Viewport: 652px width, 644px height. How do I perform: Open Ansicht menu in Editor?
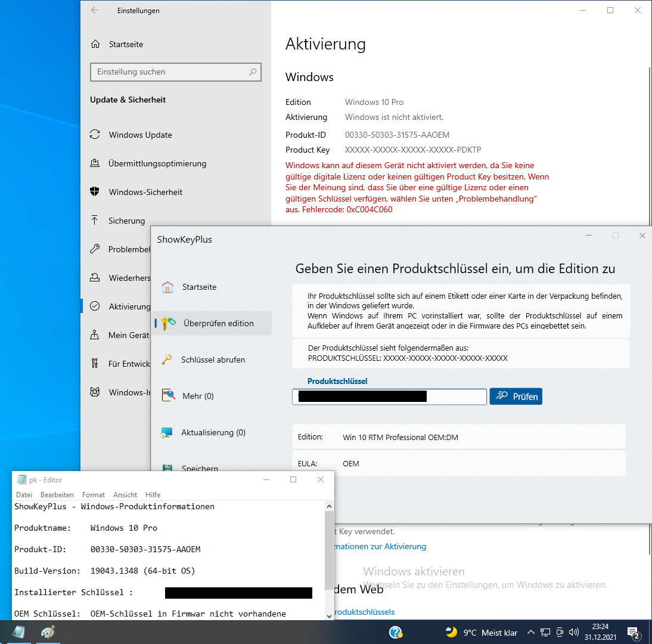[125, 495]
